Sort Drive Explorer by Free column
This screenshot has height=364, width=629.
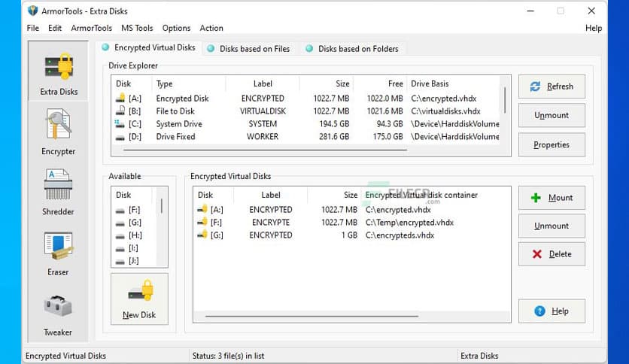395,83
